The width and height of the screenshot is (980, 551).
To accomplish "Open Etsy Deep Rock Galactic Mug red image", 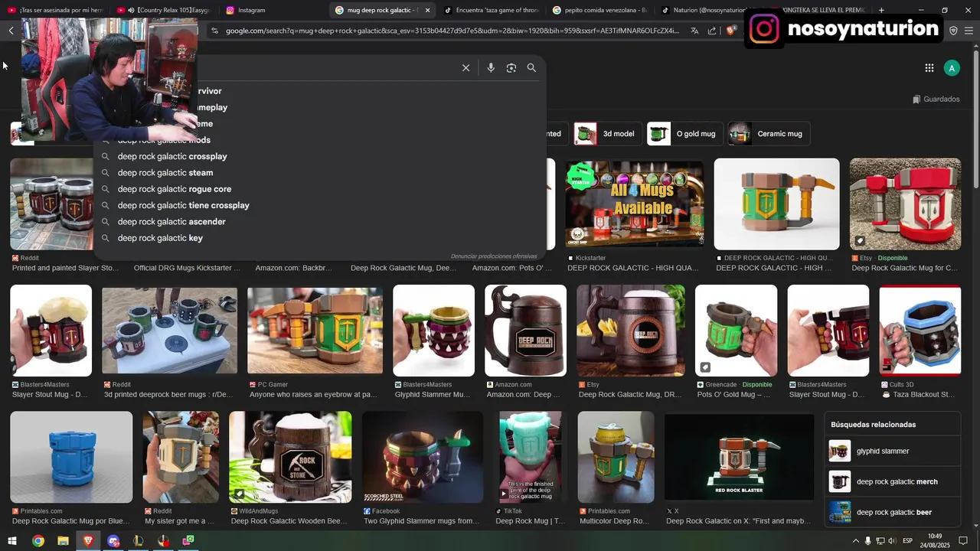I will tap(905, 204).
